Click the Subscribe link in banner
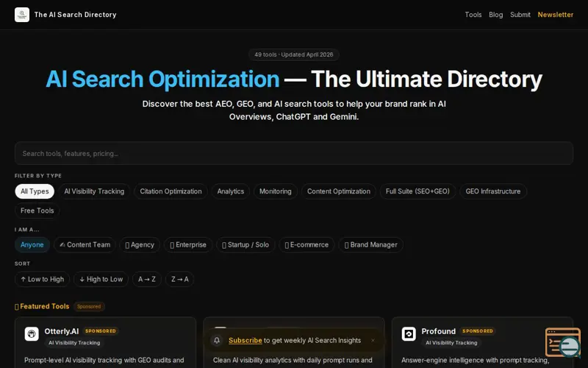Viewport: 588px width, 368px height. [x=245, y=340]
